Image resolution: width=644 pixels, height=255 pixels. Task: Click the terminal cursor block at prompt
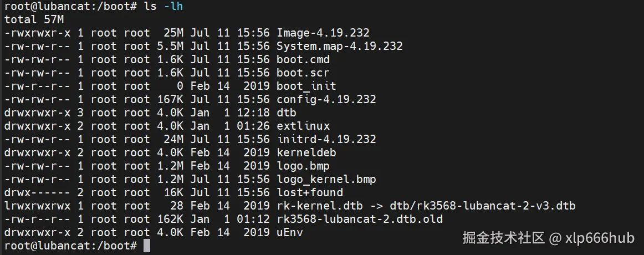pos(147,246)
